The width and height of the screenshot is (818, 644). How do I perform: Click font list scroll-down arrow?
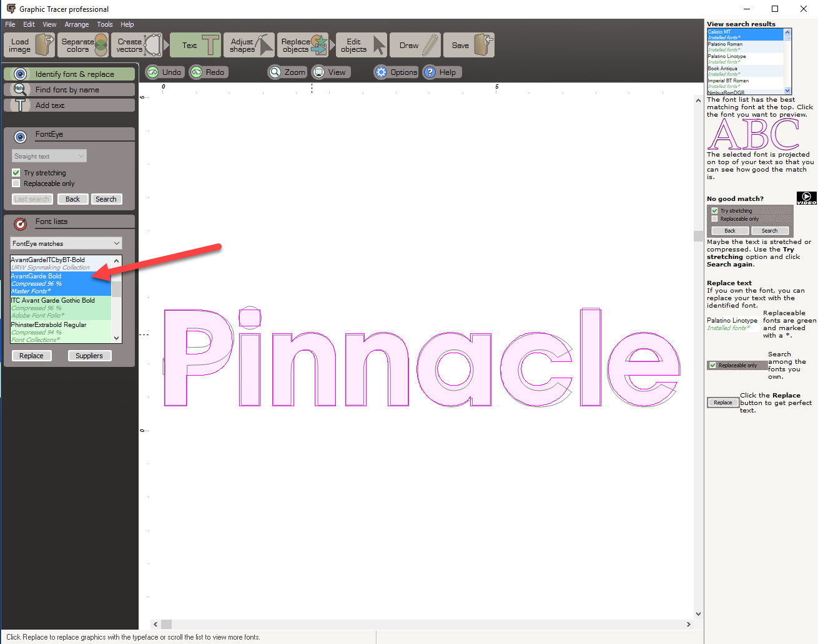pos(116,338)
